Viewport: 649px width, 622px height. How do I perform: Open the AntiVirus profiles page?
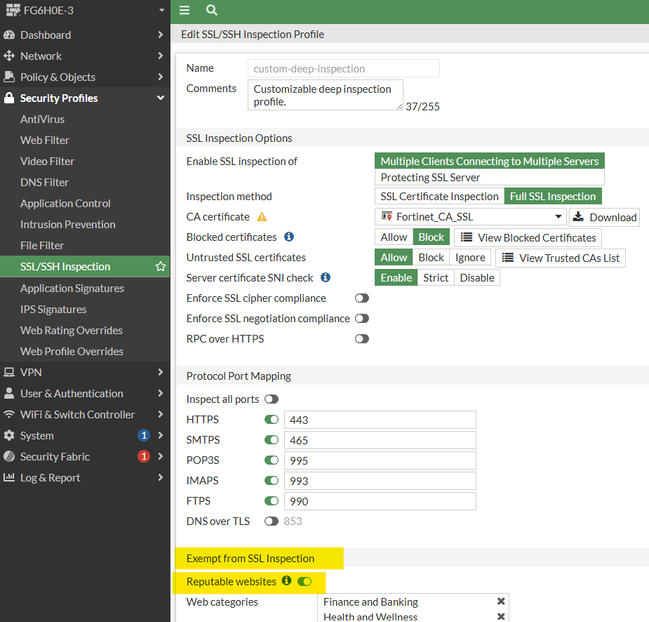42,119
